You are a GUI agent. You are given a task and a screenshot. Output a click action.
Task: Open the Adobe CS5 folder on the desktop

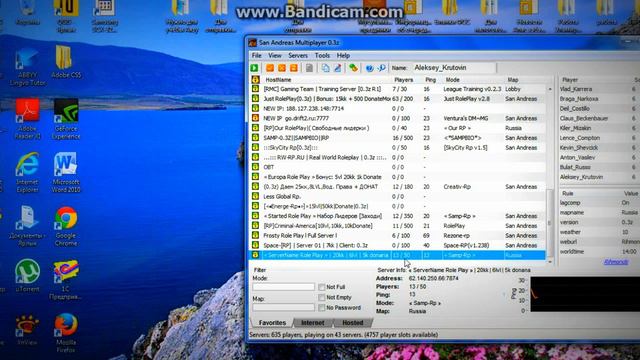[66, 62]
